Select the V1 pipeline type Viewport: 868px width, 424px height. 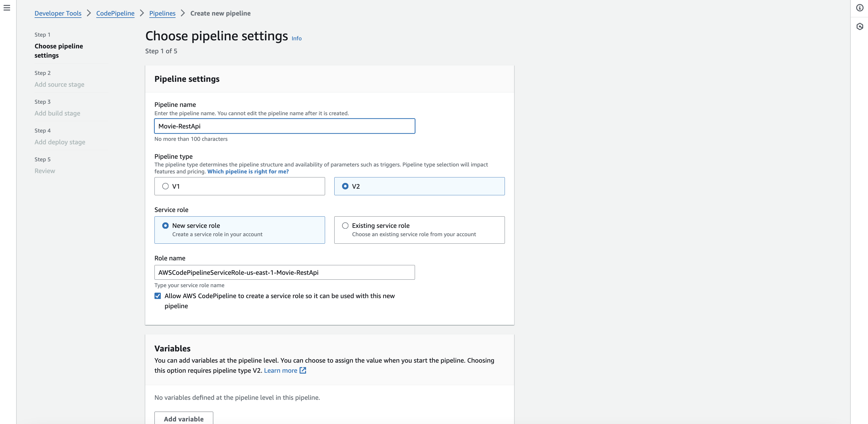(165, 186)
